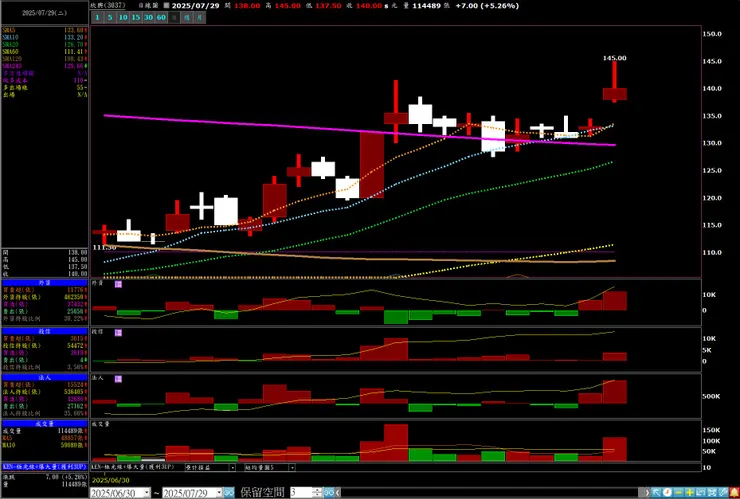Open the end date 2025/07/29 dropdown
740x499 pixels.
point(219,492)
